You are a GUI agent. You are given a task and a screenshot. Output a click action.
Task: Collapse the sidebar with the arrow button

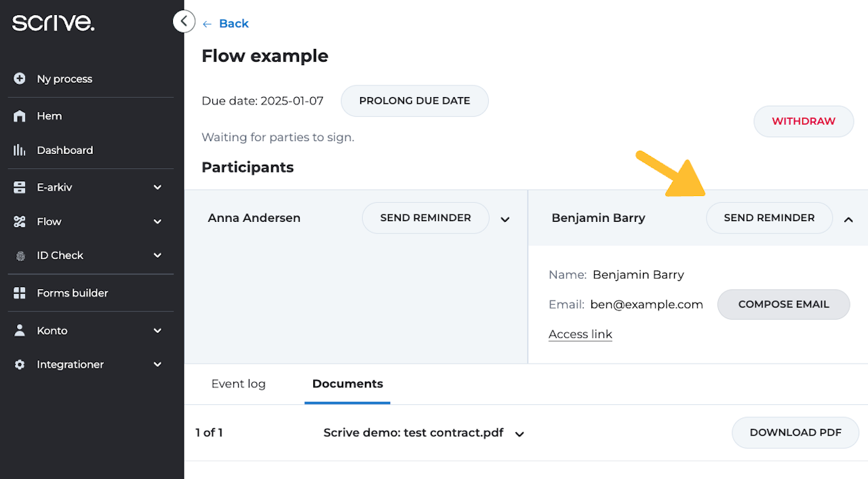(x=184, y=22)
